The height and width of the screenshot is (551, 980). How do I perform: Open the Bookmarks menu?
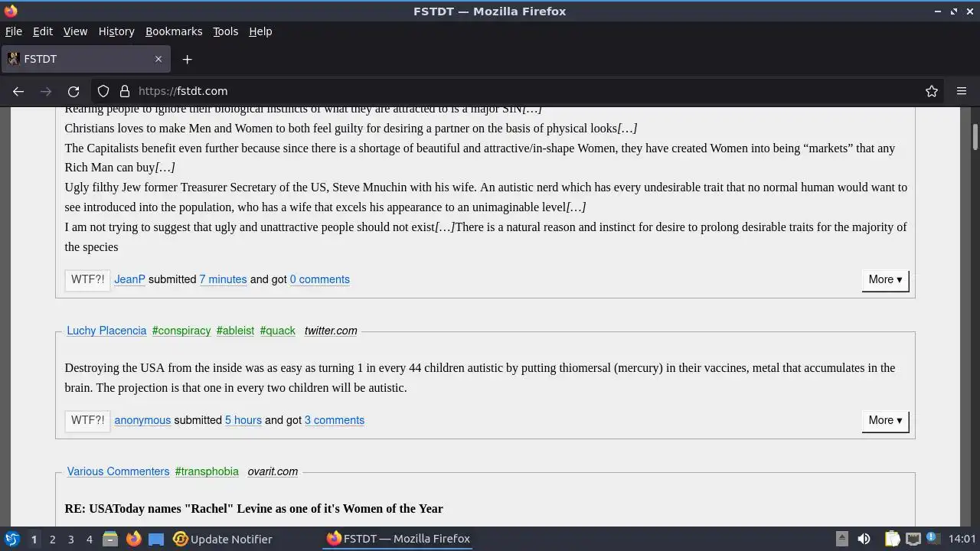point(174,31)
